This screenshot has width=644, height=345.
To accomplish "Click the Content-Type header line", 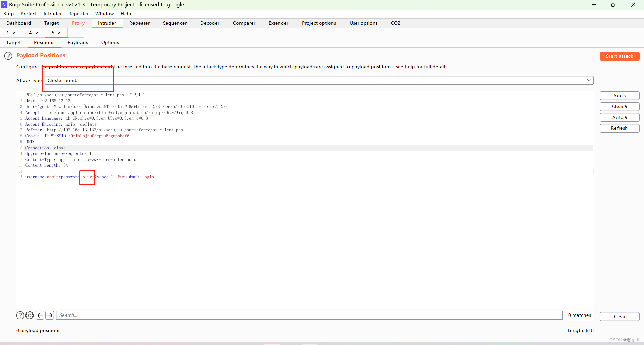I will click(80, 160).
